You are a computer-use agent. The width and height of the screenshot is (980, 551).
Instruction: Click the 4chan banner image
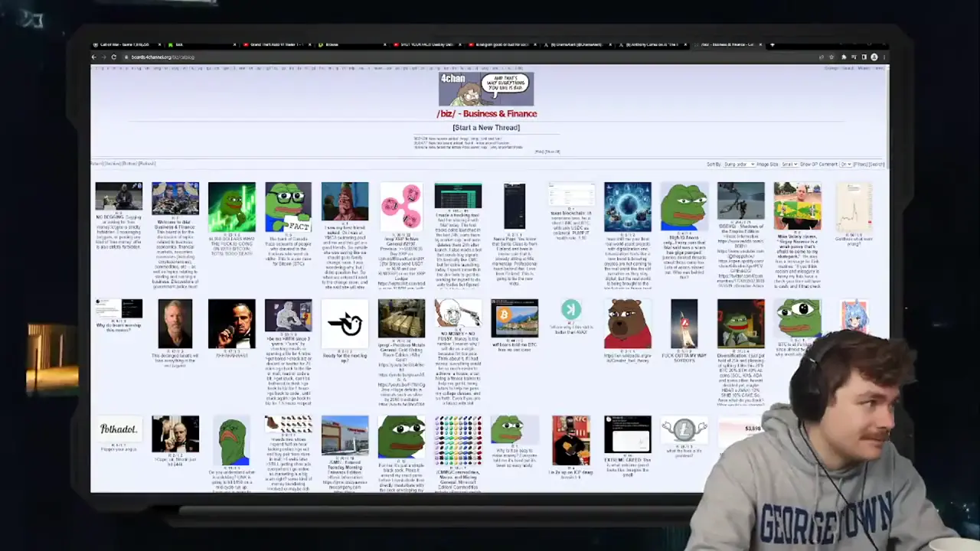(485, 89)
